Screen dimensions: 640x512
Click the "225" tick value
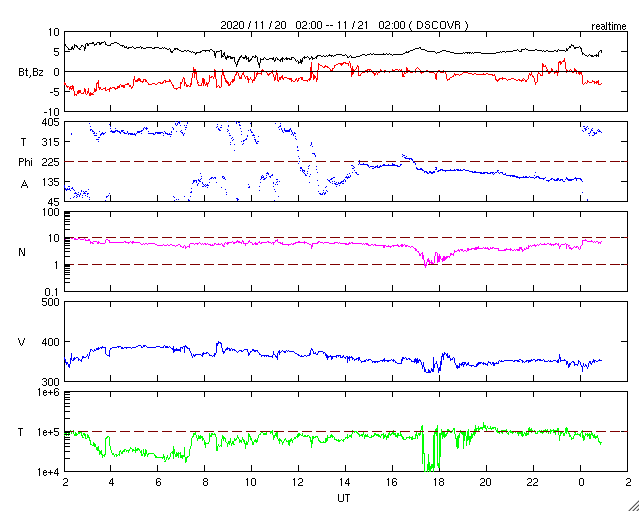pyautogui.click(x=52, y=162)
